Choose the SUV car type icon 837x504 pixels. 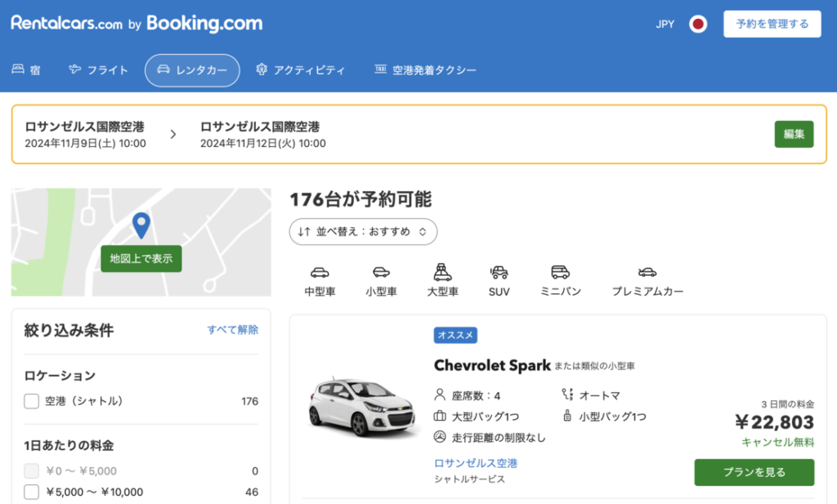click(x=499, y=273)
